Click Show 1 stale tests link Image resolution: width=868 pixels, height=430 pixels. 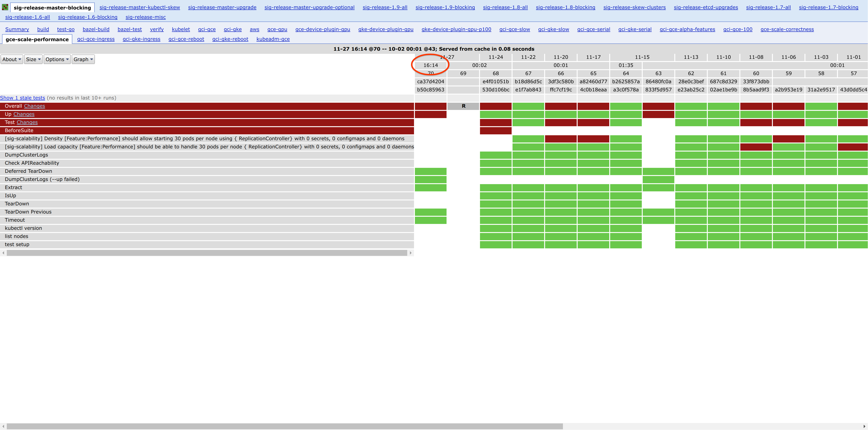[x=22, y=98]
